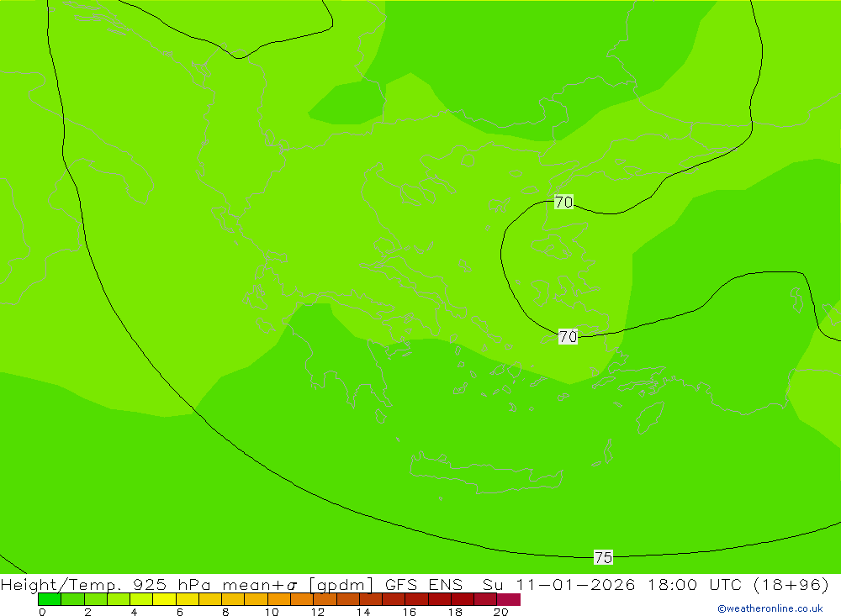Viewport: 841px width, 616px height.
Task: Select the '[gpdm]' unit label
Action: point(341,585)
